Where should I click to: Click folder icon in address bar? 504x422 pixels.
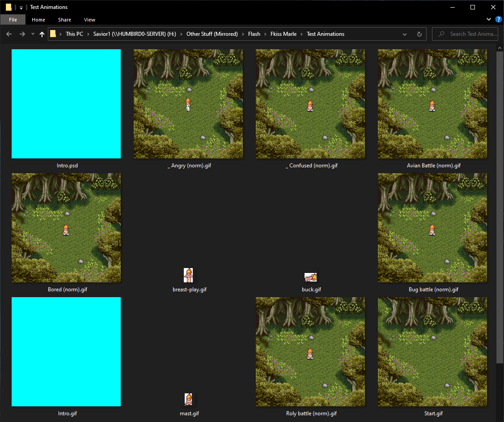(x=53, y=34)
